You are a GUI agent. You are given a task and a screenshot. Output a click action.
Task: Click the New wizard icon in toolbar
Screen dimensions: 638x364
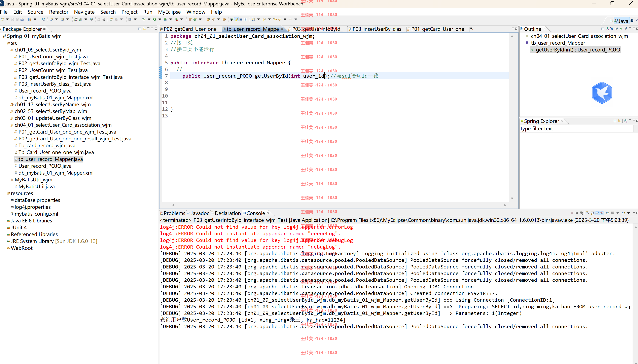[x=2, y=20]
